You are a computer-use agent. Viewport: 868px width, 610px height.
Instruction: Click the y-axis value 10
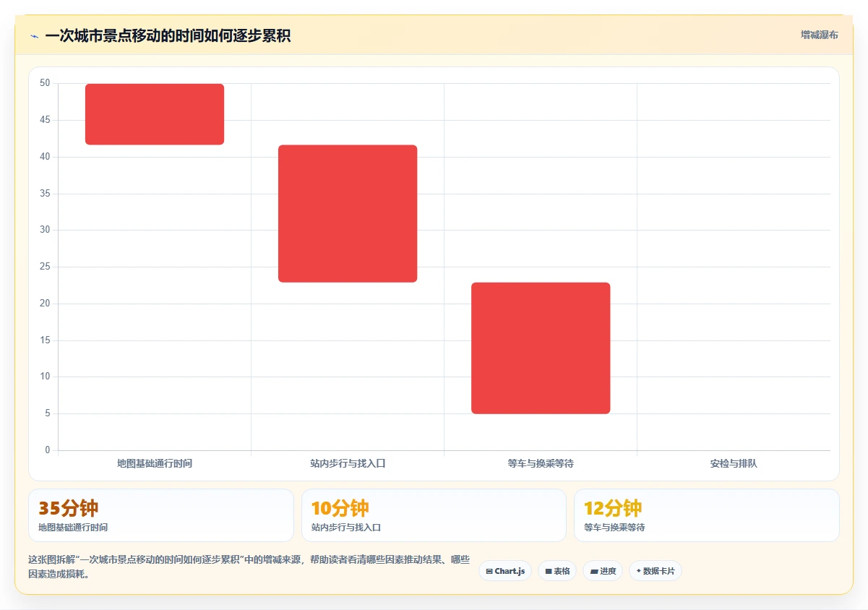click(45, 377)
